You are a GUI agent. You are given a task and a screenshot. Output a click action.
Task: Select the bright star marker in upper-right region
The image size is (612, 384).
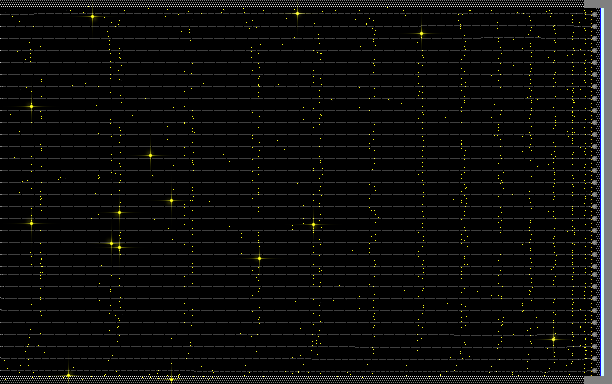421,34
